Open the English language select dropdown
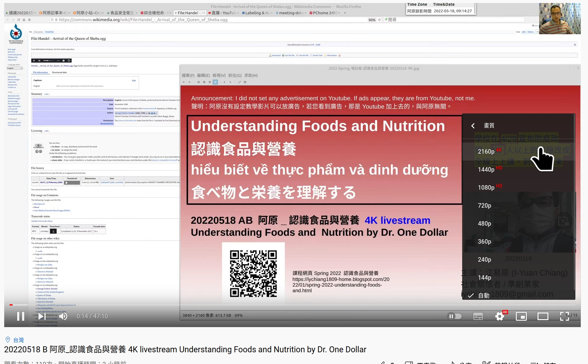The height and width of the screenshot is (364, 588). (15, 68)
